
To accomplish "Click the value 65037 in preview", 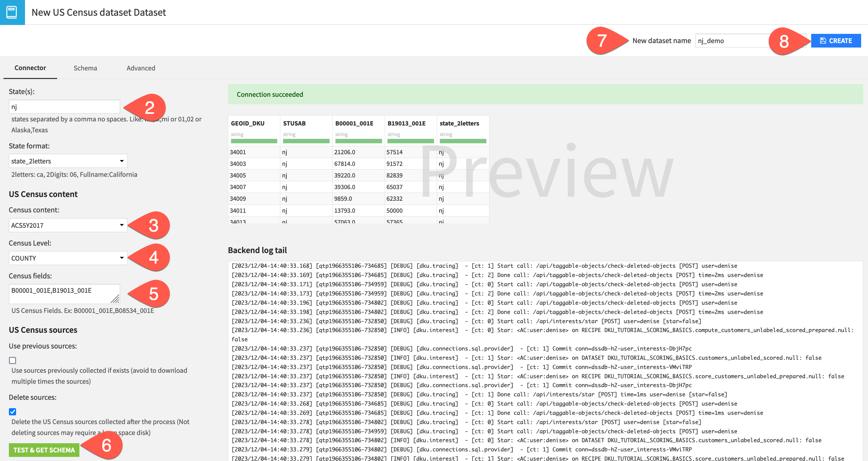I will coord(395,187).
